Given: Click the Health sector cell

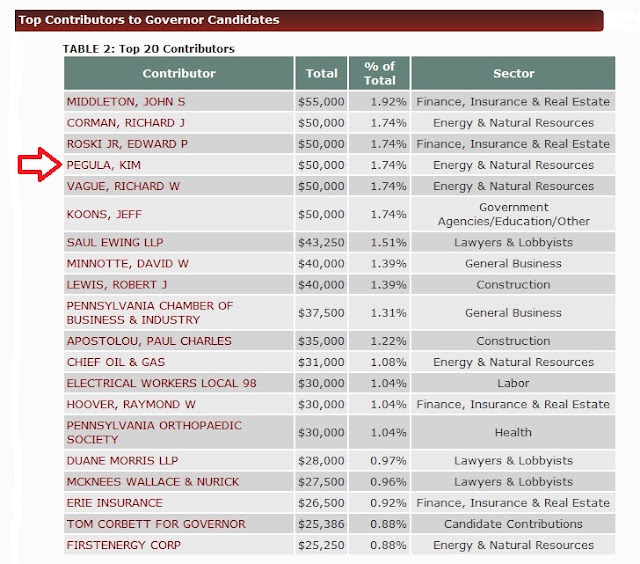Looking at the screenshot, I should click(x=513, y=433).
